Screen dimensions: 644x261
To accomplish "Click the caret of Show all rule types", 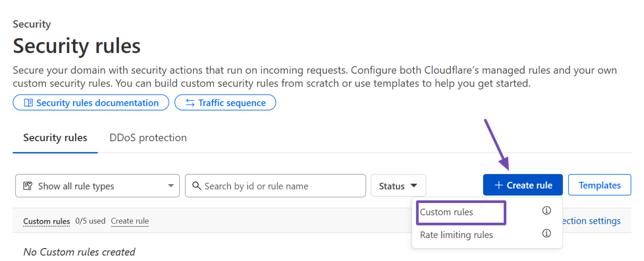I will [x=171, y=186].
